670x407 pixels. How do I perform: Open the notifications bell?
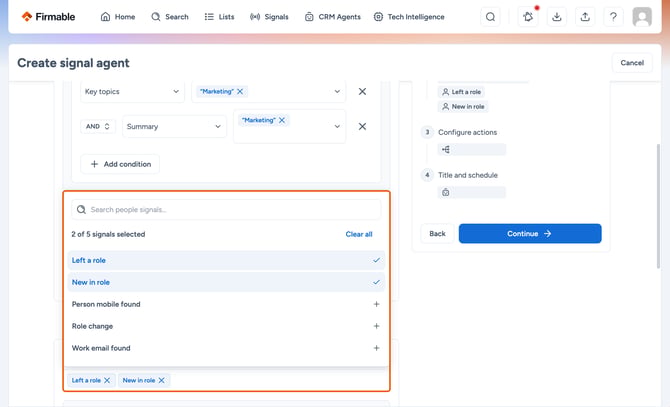click(528, 17)
